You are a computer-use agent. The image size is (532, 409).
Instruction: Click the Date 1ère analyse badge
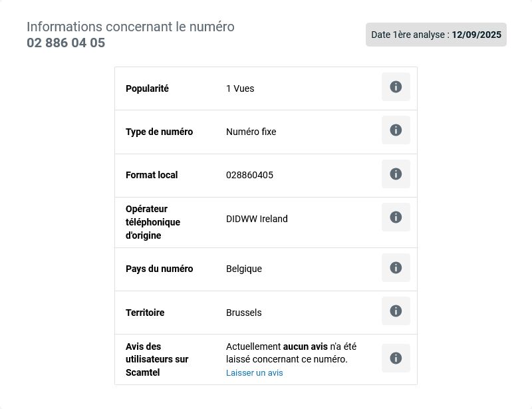coord(436,35)
